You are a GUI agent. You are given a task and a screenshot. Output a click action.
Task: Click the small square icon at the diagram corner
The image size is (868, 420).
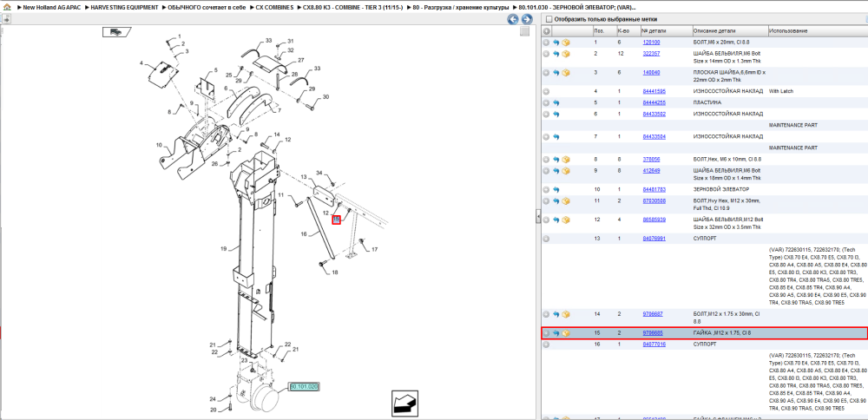[x=524, y=31]
